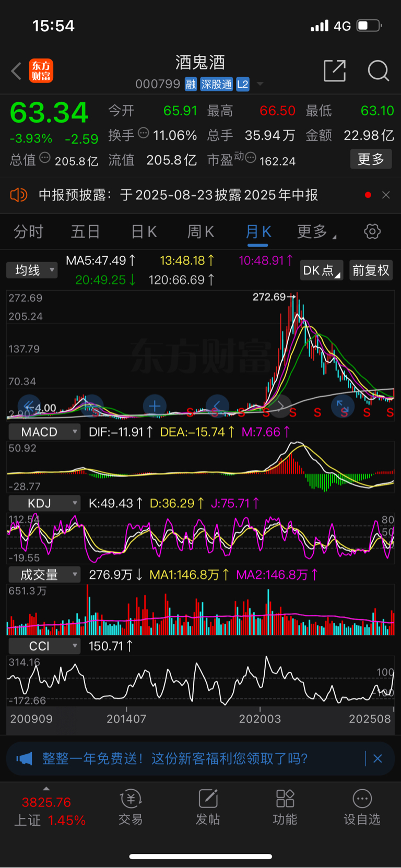Tap the back arrow in header

(16, 71)
